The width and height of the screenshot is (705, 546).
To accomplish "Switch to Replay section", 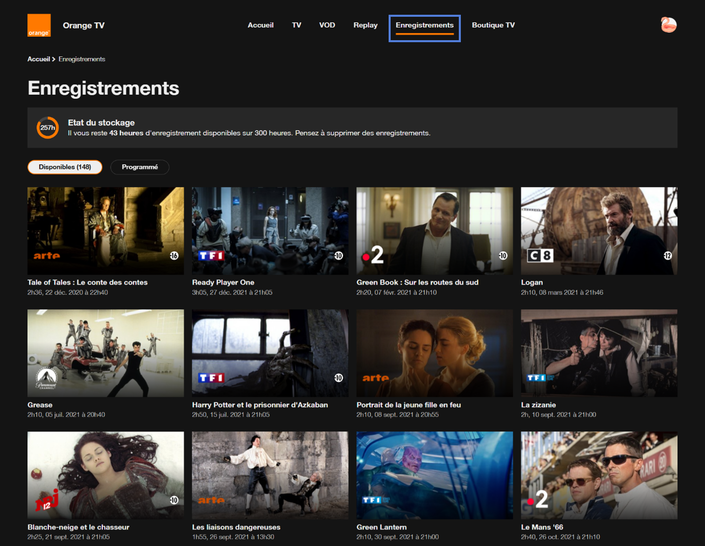I will 365,25.
